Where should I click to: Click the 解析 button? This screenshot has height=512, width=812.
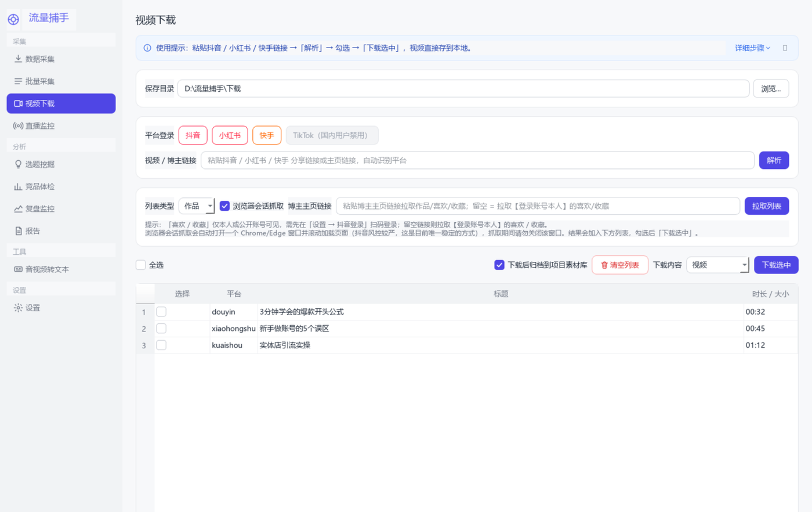pos(774,160)
